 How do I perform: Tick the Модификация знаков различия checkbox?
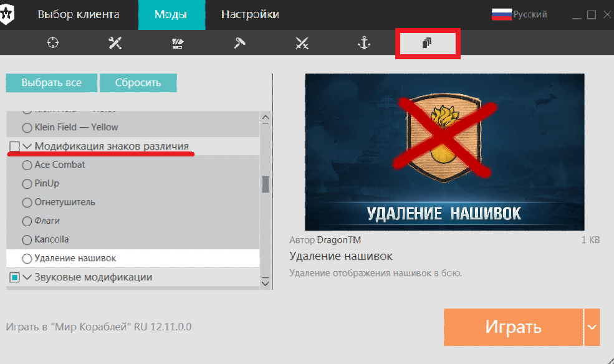click(x=14, y=146)
